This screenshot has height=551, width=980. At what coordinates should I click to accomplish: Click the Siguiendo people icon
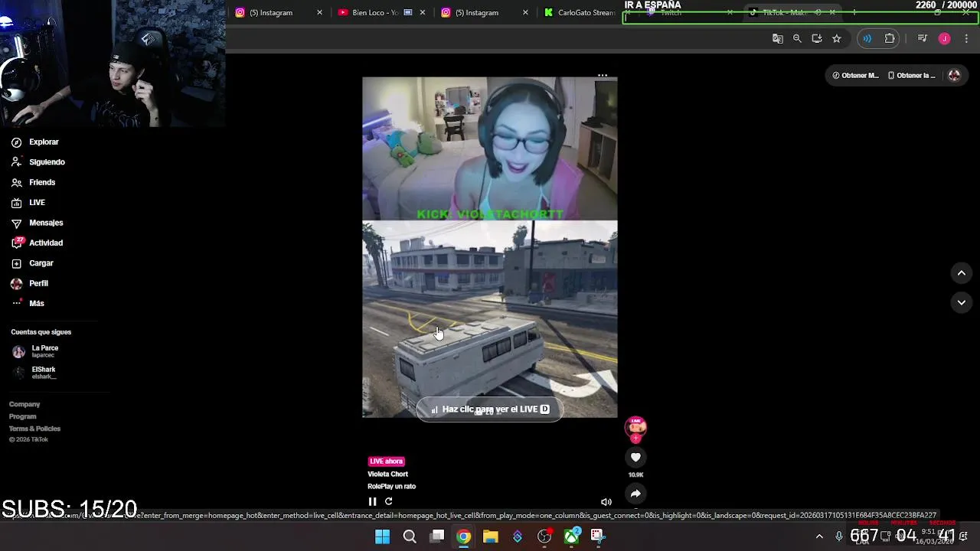click(x=16, y=162)
